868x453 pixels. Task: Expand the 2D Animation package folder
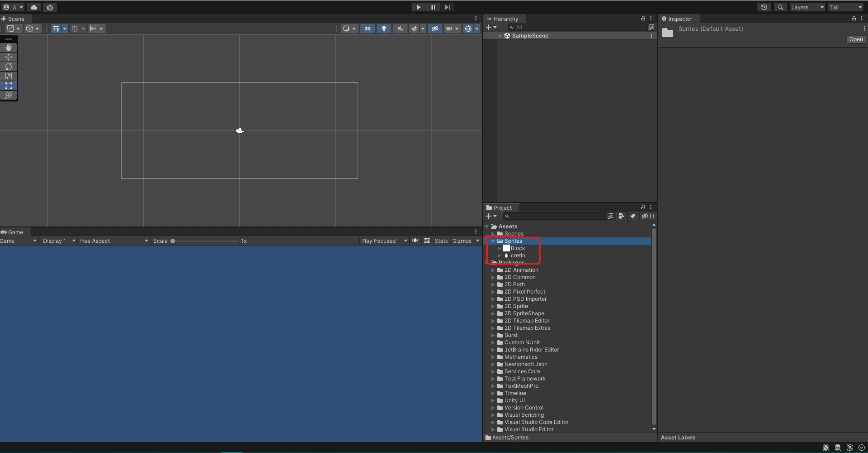493,270
